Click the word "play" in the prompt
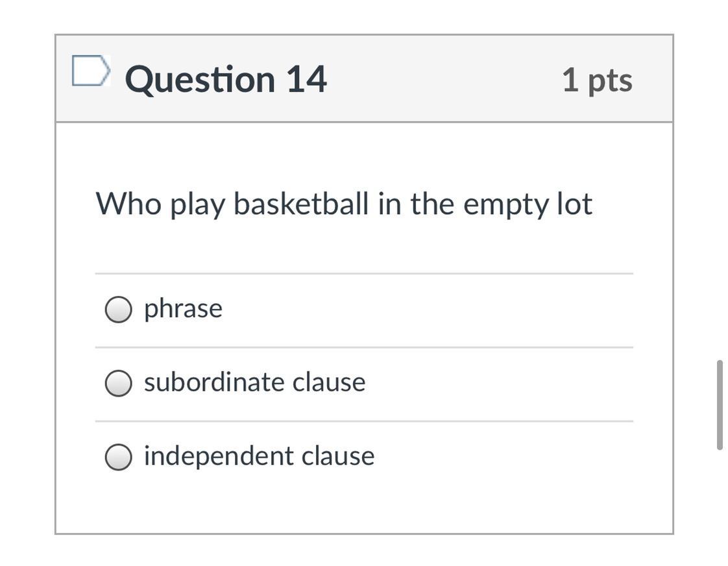Viewport: 728px width, 566px height. click(197, 205)
